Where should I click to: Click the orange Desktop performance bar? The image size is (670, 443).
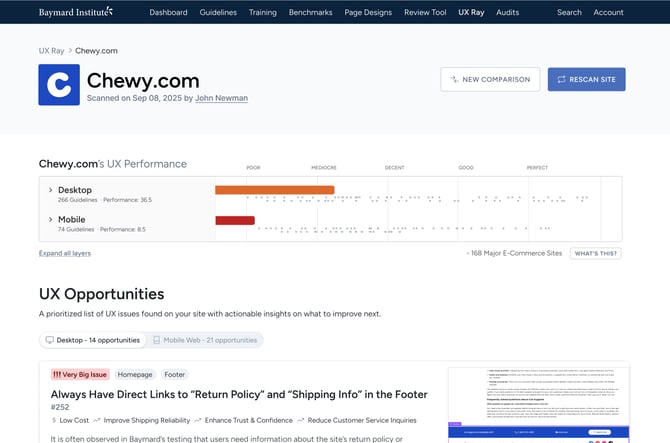coord(275,189)
